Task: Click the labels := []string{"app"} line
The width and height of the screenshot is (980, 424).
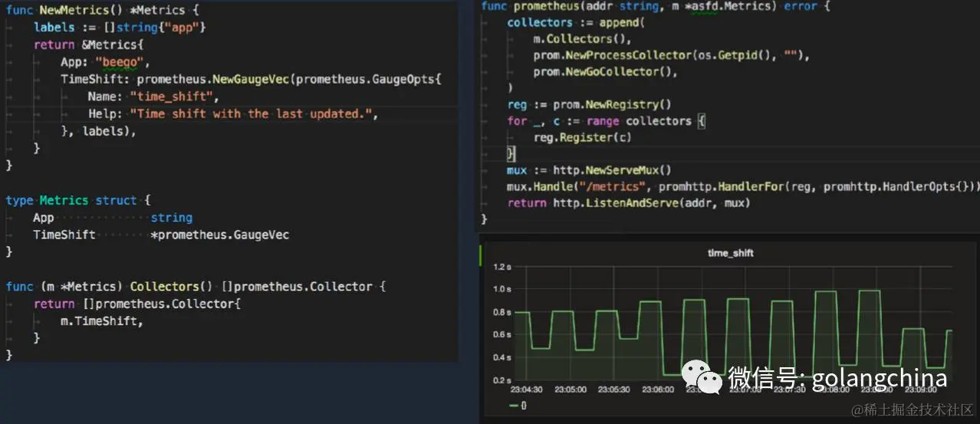Action: tap(120, 27)
